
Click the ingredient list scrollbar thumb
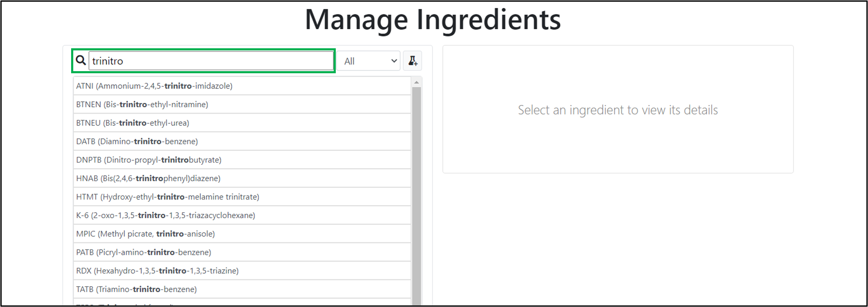417,195
